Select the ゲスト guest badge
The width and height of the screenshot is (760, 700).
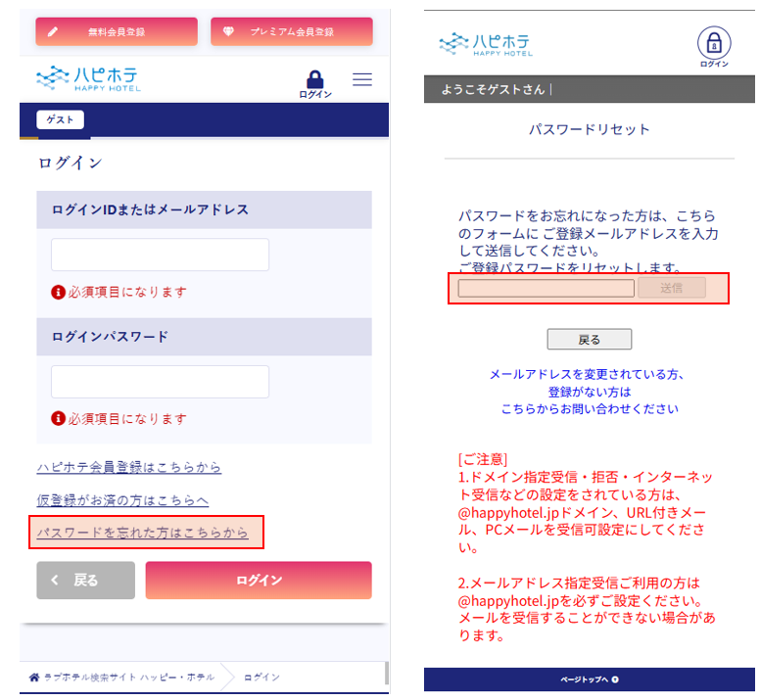(x=60, y=119)
